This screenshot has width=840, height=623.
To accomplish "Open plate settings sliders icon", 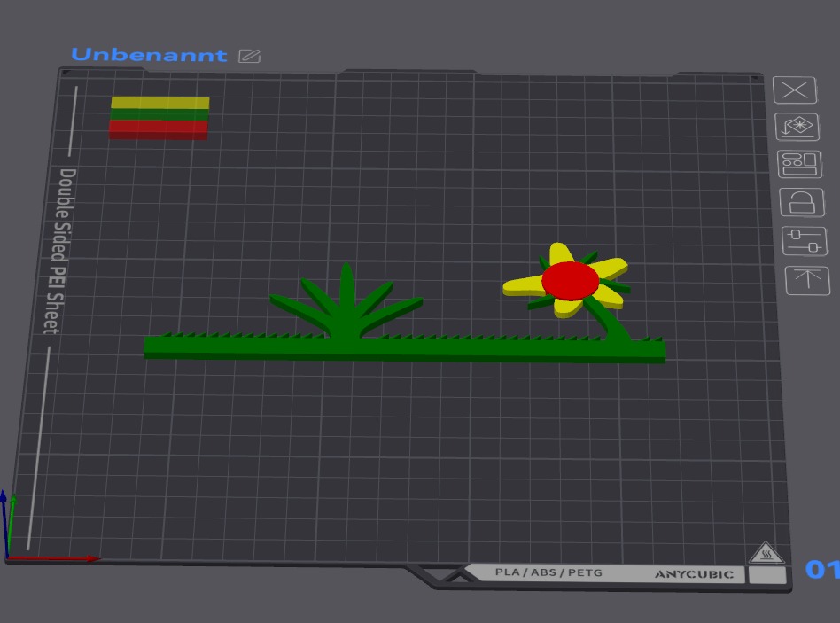I will [x=805, y=241].
